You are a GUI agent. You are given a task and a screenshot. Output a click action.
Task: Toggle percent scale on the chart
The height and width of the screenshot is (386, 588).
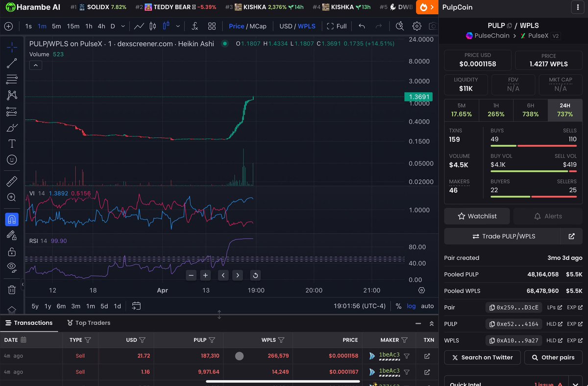[x=398, y=306]
